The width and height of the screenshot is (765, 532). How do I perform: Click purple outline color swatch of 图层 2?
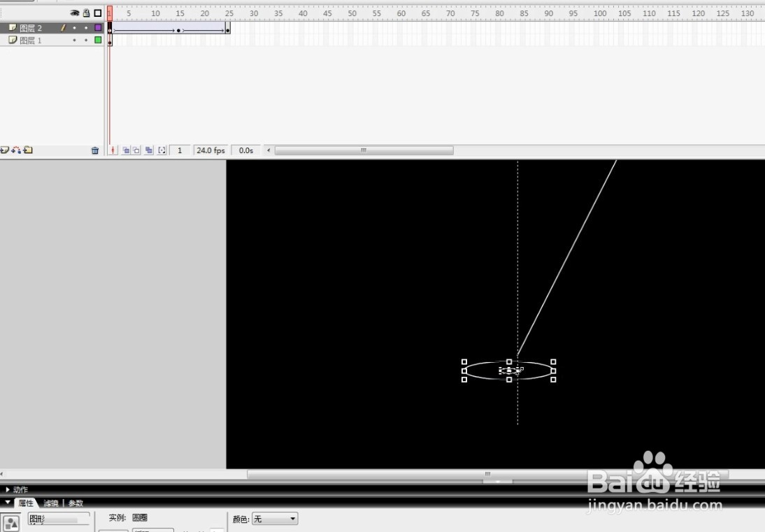click(x=98, y=28)
